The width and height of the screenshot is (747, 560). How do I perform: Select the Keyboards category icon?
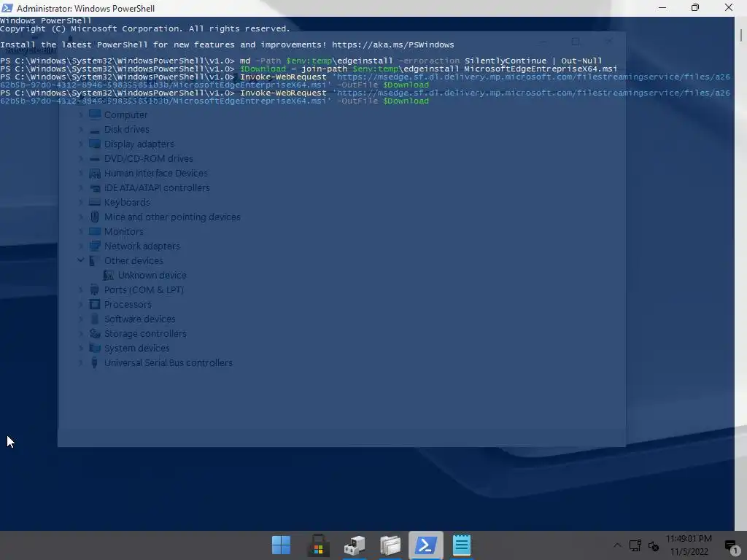click(95, 203)
